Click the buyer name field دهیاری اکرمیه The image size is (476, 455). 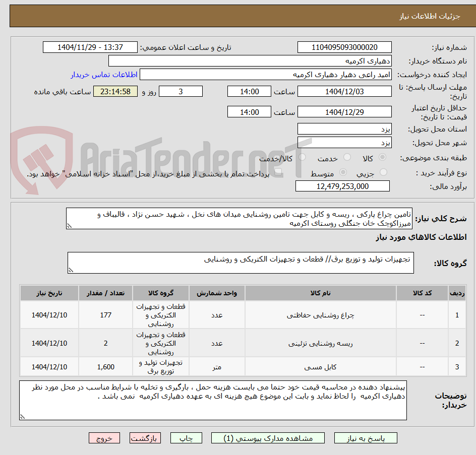(x=250, y=61)
